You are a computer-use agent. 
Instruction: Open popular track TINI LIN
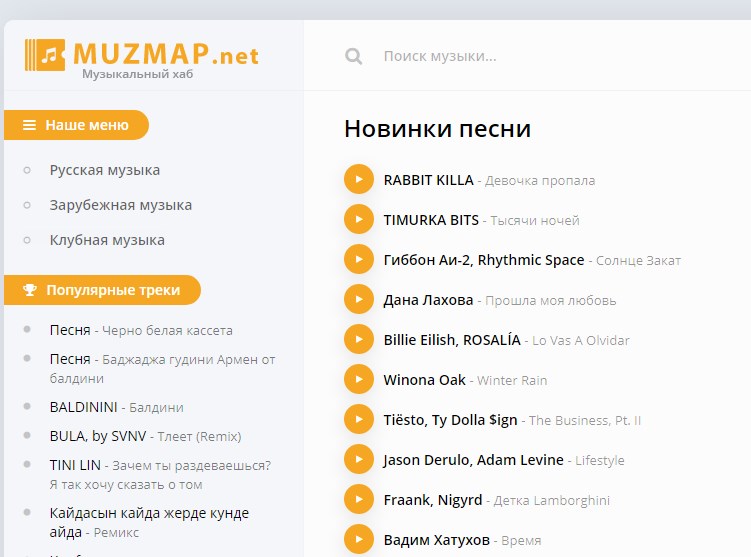click(x=160, y=474)
